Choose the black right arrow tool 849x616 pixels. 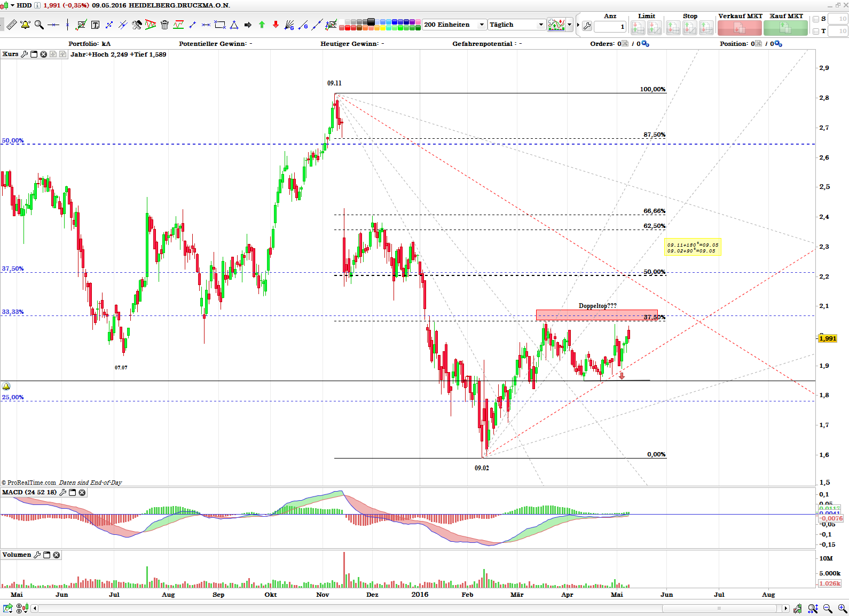(248, 25)
